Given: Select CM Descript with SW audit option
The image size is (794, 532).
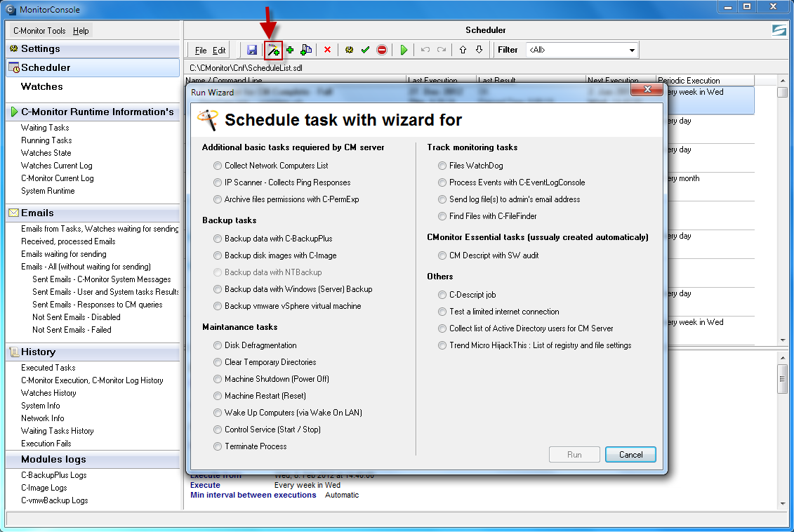Looking at the screenshot, I should click(x=442, y=255).
